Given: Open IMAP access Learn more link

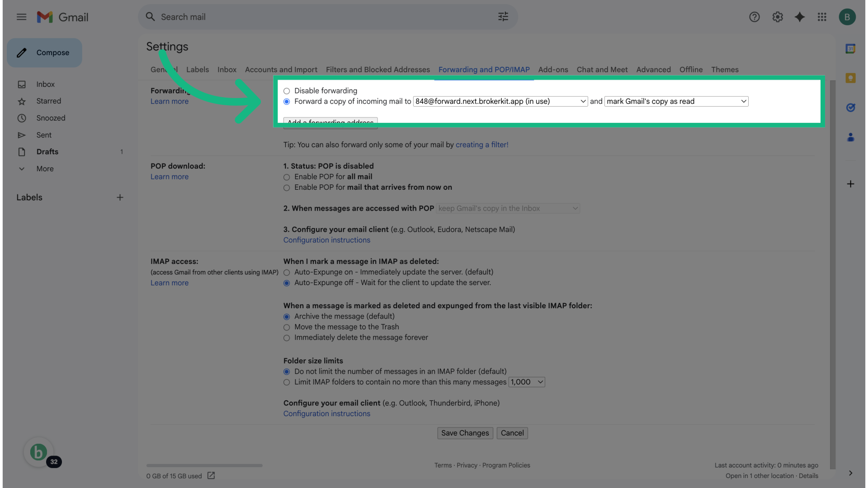Looking at the screenshot, I should tap(170, 283).
